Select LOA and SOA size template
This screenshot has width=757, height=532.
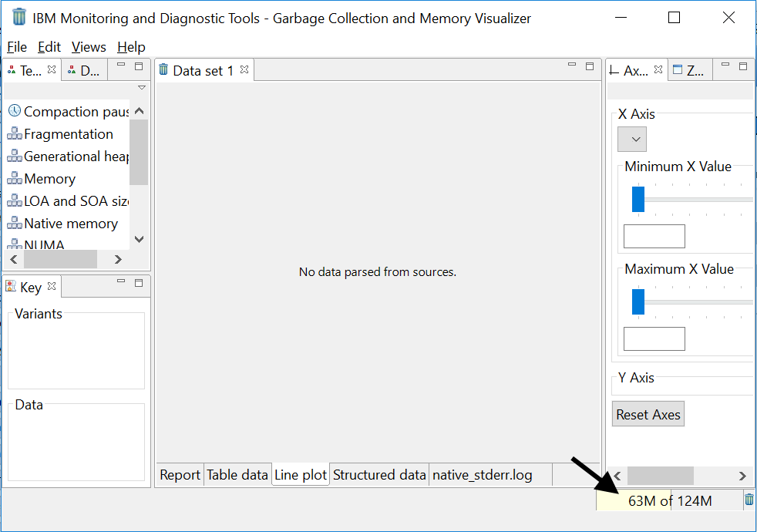tap(69, 200)
